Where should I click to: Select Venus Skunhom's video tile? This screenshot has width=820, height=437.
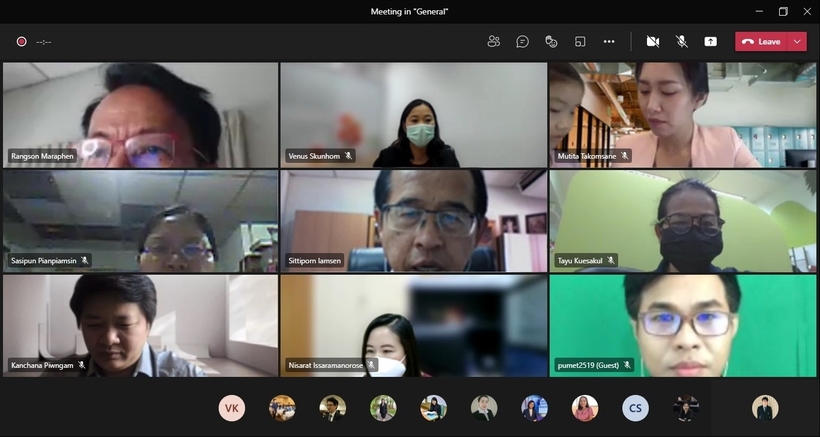pos(414,115)
